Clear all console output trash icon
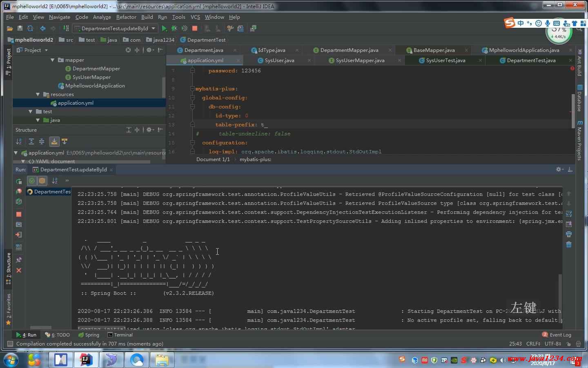 tap(569, 245)
